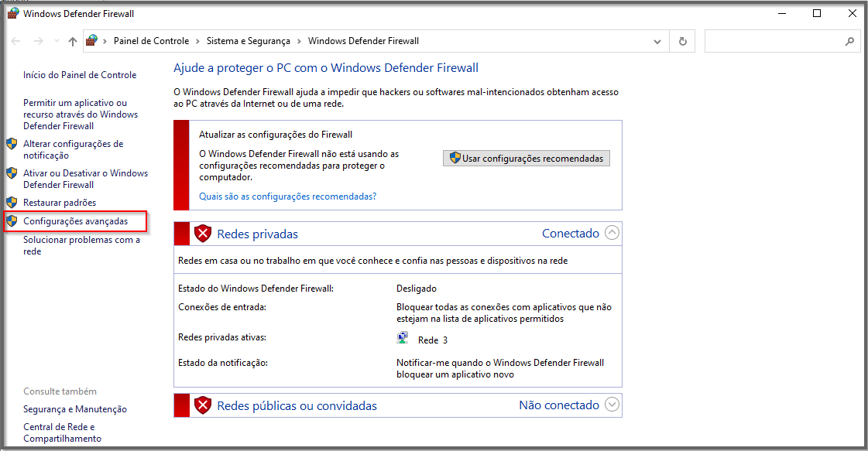
Task: Click Conexões de entrada label
Action: pos(222,307)
